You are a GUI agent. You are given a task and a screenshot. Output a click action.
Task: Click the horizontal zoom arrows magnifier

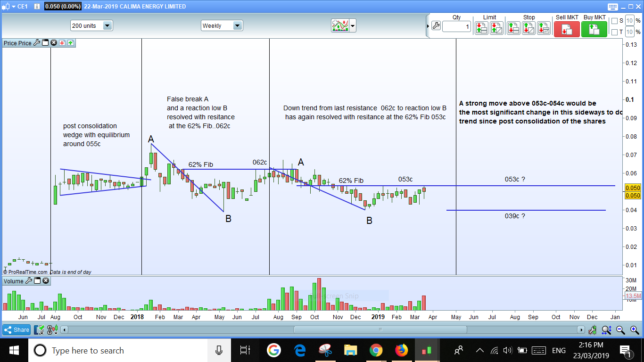(x=606, y=330)
